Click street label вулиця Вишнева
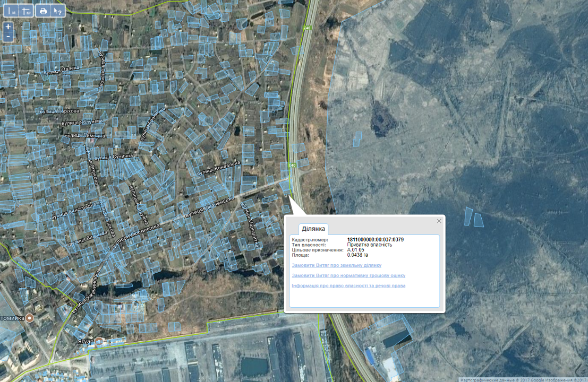The image size is (588, 382). click(x=88, y=238)
